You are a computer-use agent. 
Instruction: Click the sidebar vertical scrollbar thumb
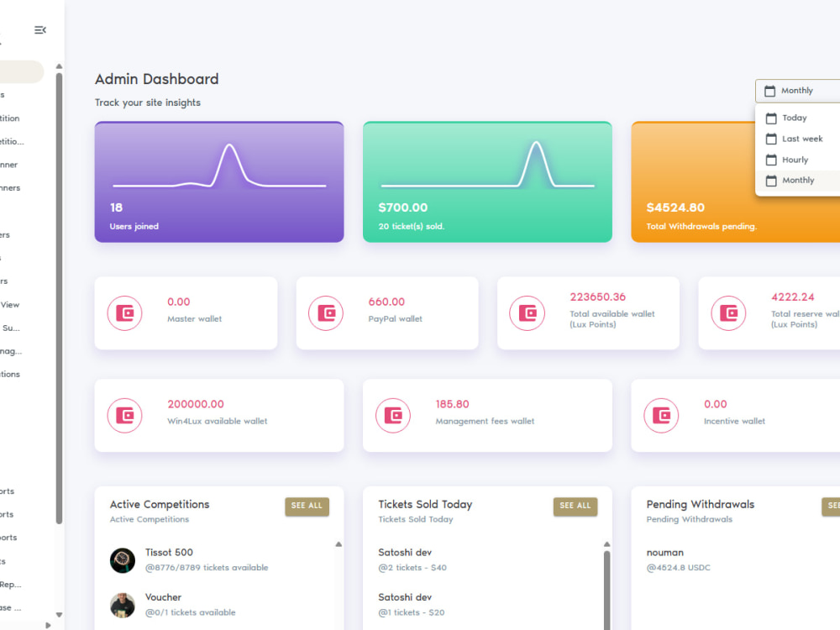[x=59, y=298]
